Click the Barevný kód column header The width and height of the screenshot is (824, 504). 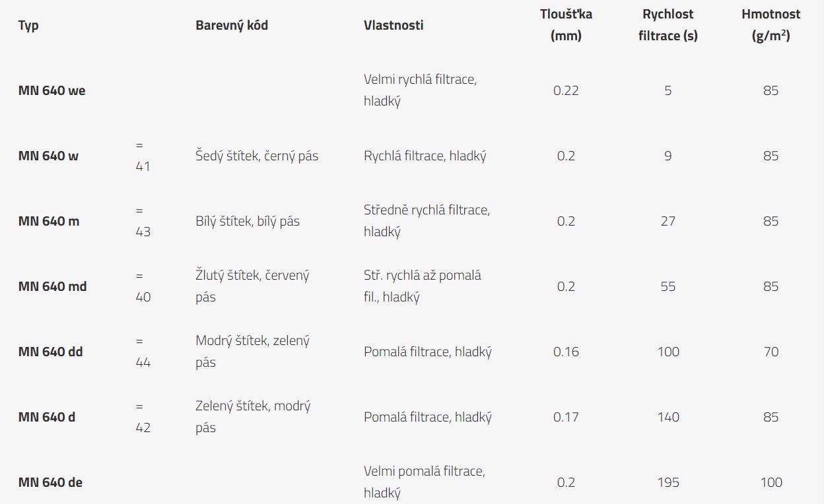tap(232, 26)
